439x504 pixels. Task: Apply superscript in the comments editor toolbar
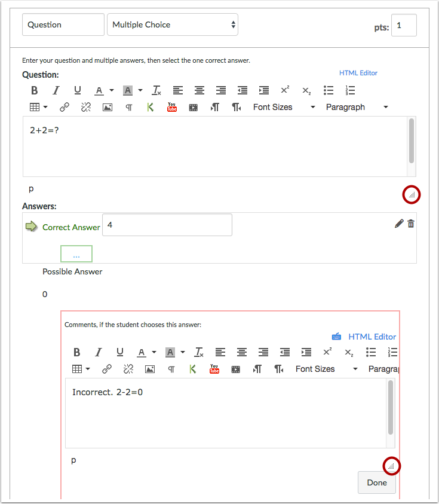327,352
